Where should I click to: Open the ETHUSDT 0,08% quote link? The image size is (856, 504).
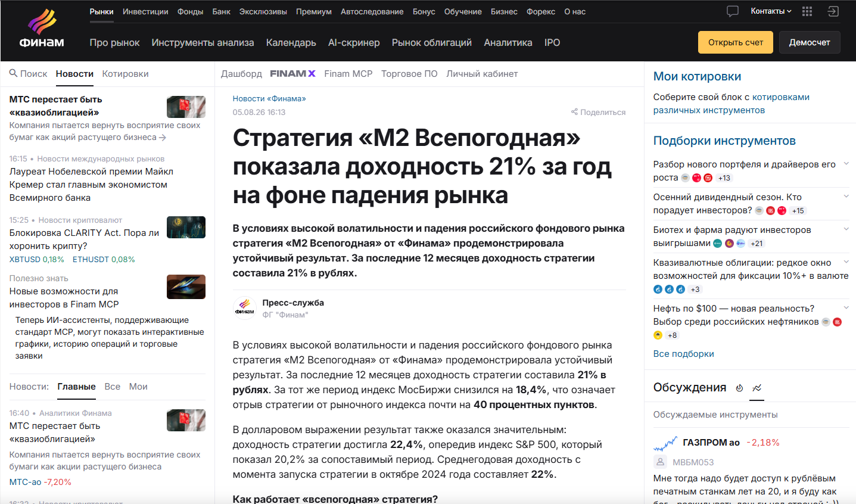point(104,260)
